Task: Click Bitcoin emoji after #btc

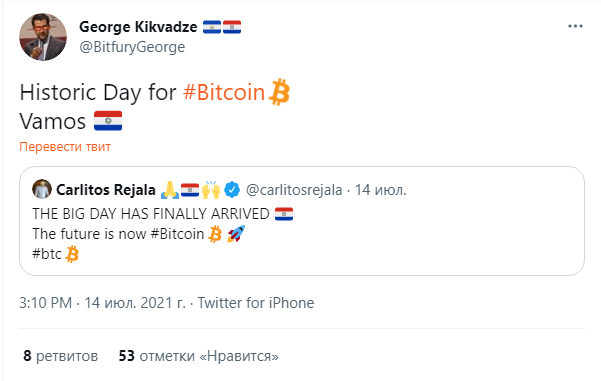Action: (x=72, y=254)
